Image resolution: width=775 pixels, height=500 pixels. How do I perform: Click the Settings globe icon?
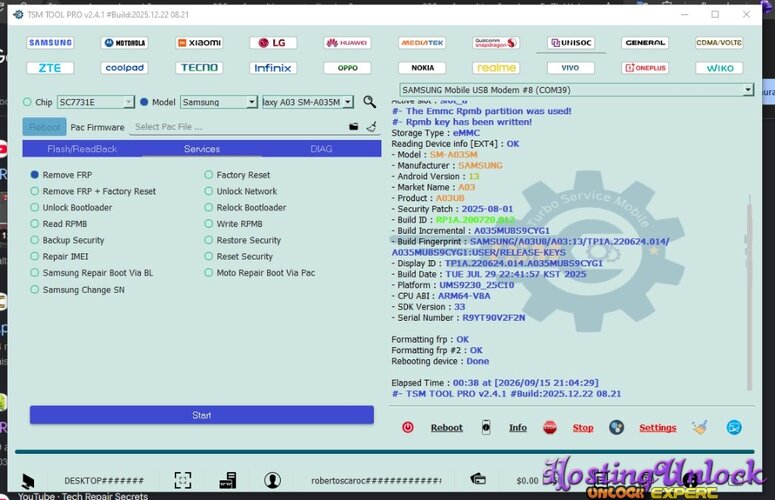616,427
